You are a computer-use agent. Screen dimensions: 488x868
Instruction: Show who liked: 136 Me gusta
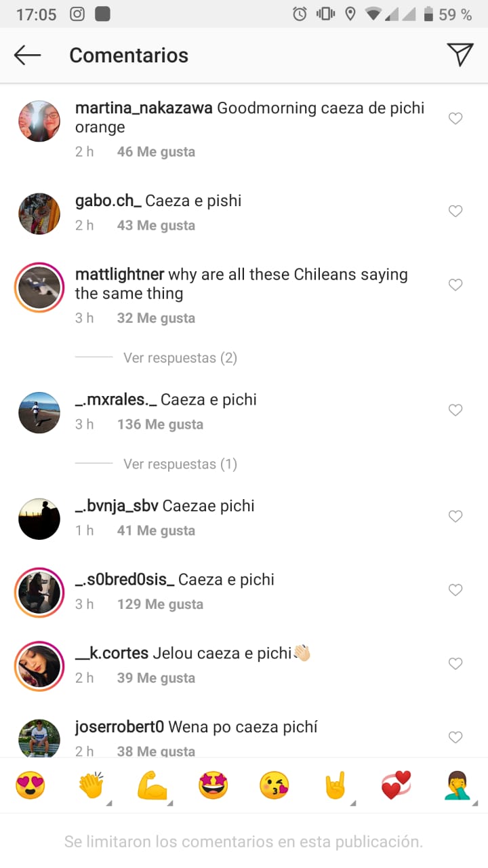[160, 425]
